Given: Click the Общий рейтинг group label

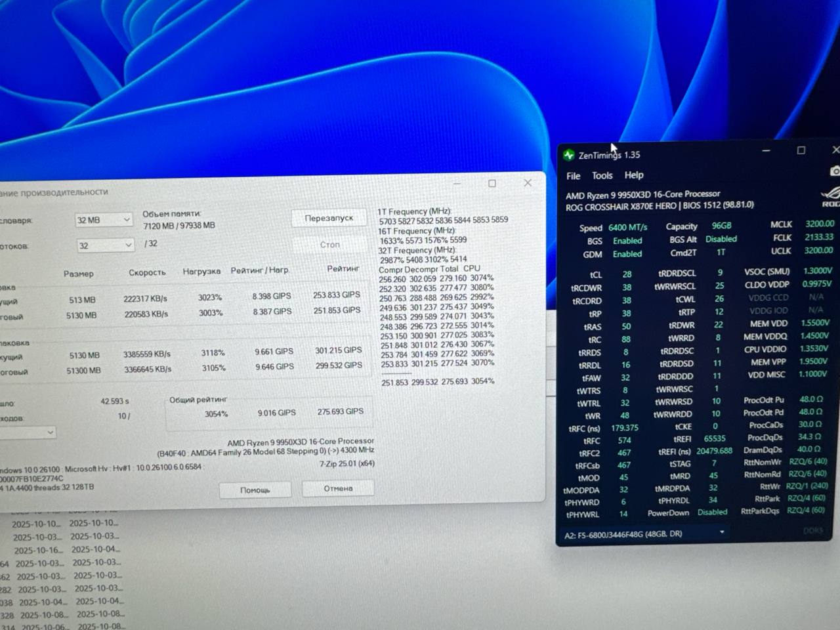Looking at the screenshot, I should click(x=198, y=400).
